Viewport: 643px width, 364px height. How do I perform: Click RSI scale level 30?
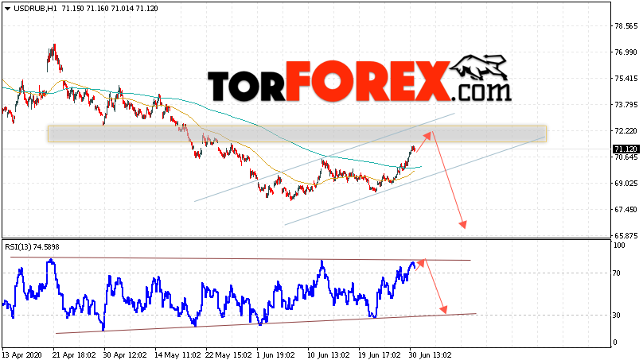(617, 316)
